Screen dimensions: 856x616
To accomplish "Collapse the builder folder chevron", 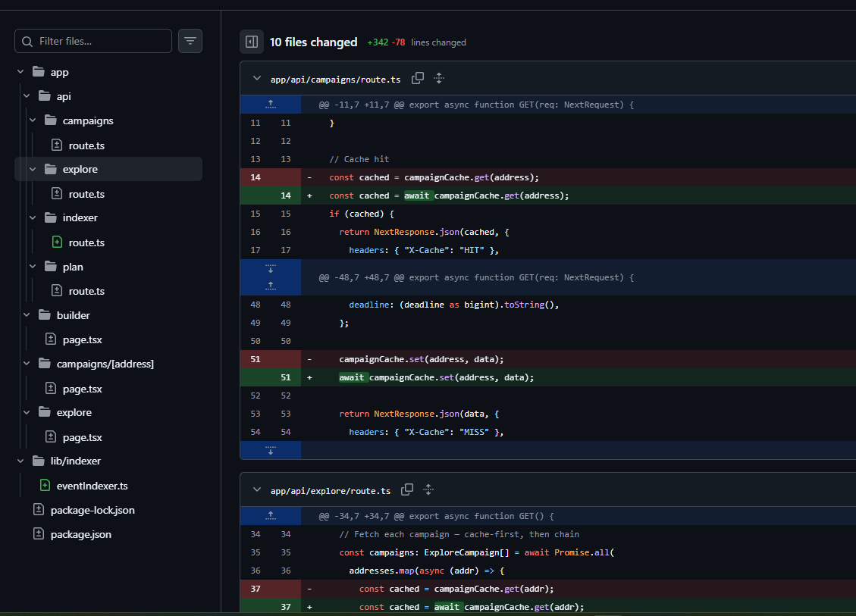I will 27,315.
